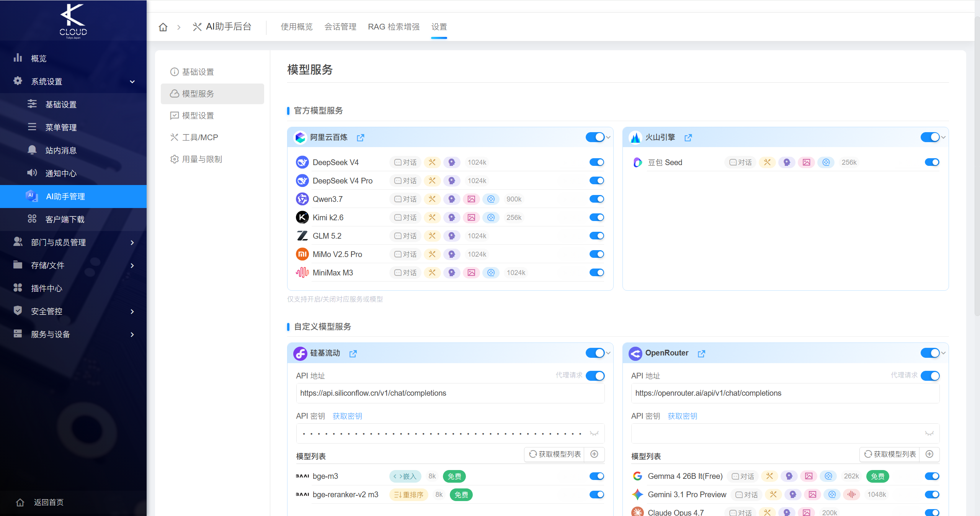Click 获取密钥 link for 硅基流动

pyautogui.click(x=347, y=416)
